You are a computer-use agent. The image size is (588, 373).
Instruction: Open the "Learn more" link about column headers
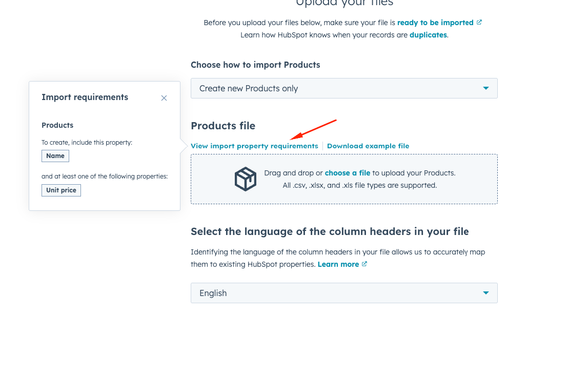coord(338,264)
